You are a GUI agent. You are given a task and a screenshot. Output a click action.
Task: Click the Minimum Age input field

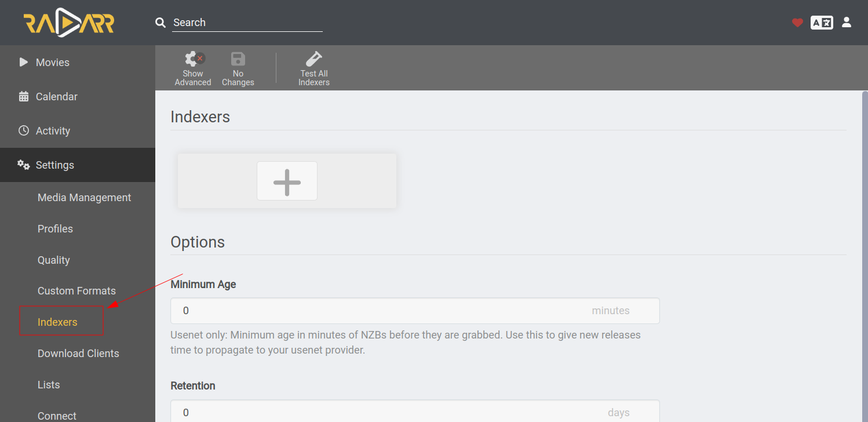pyautogui.click(x=415, y=311)
